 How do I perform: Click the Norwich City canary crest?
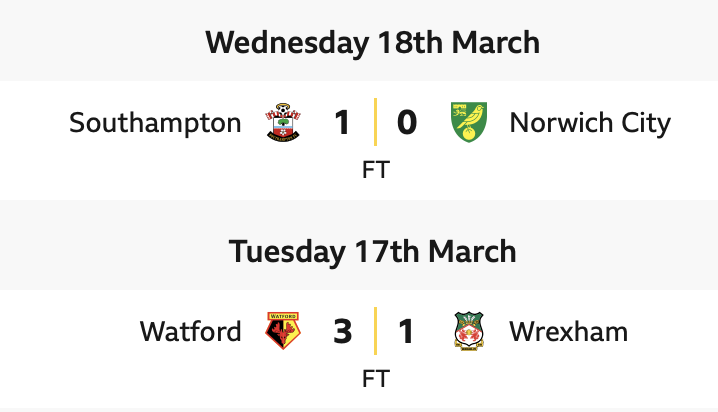click(x=465, y=123)
